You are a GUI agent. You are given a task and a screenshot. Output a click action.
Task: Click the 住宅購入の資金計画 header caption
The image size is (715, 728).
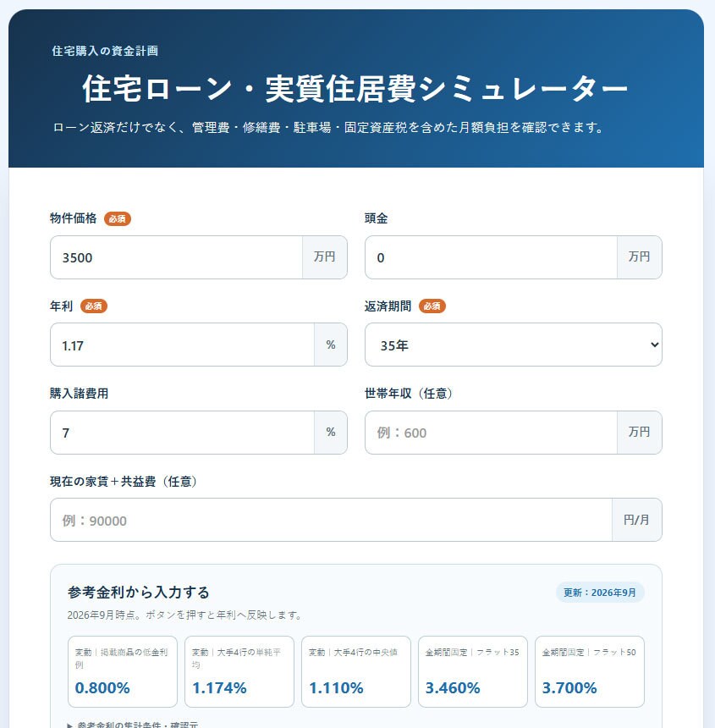[x=105, y=51]
